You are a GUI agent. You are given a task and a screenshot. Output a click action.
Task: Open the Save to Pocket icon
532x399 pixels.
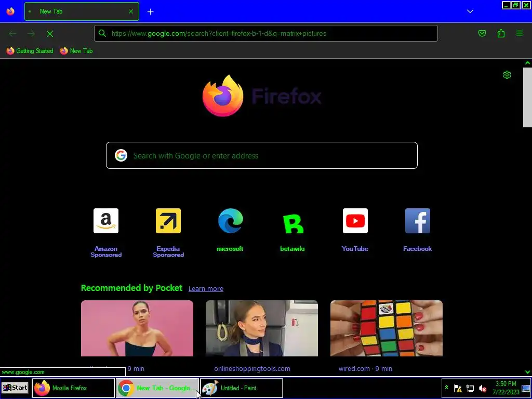[482, 33]
